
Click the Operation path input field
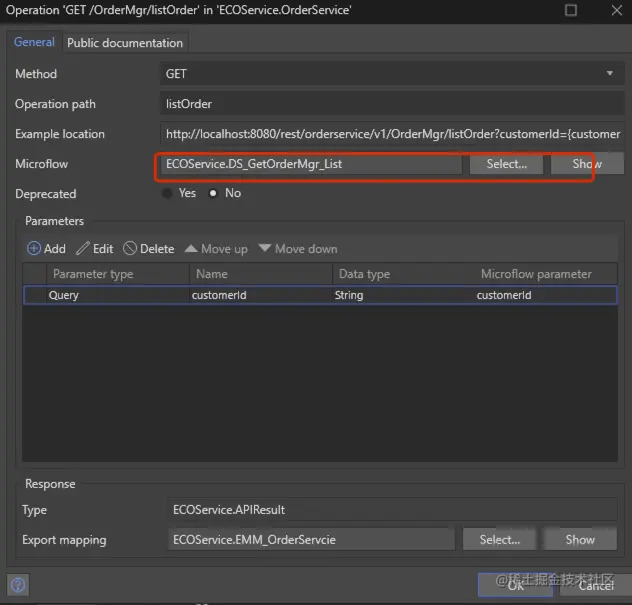(x=392, y=104)
